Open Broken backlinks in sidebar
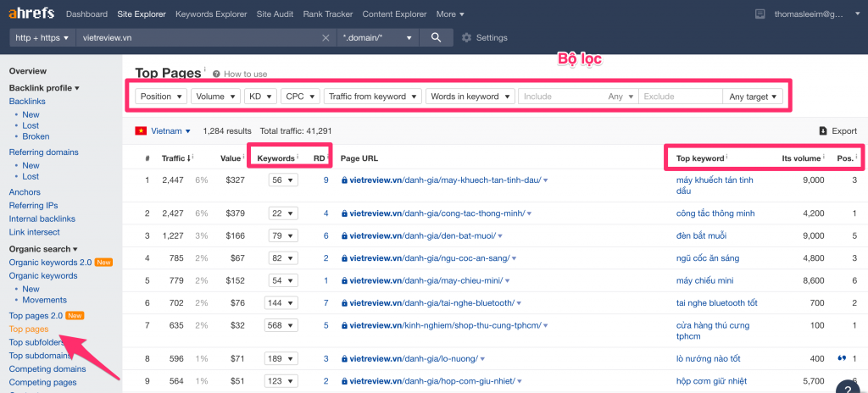 click(x=36, y=136)
